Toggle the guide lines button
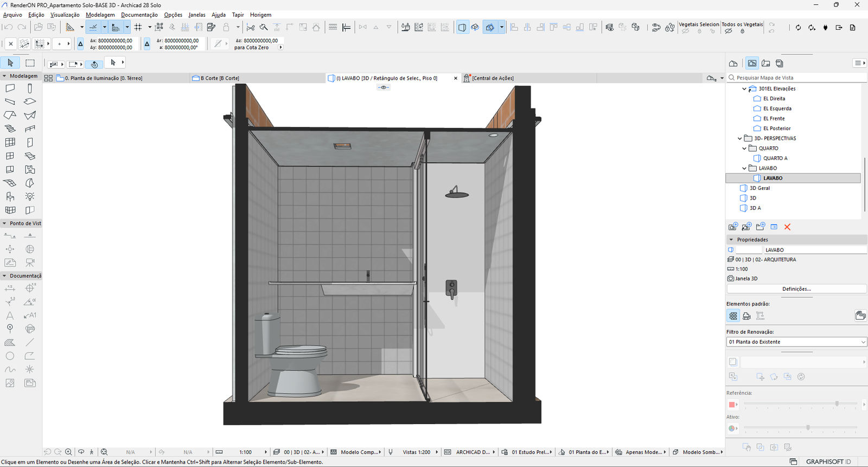The width and height of the screenshot is (868, 467). click(x=93, y=27)
